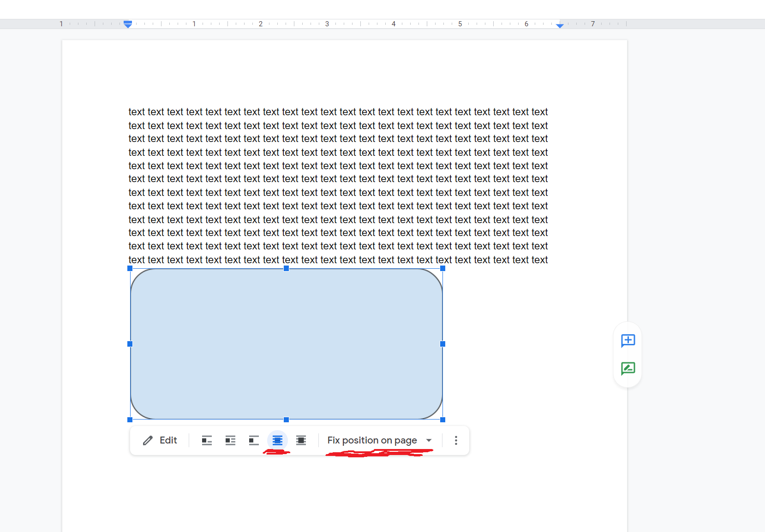The height and width of the screenshot is (532, 765).
Task: Click the left indent marker on the ruler
Action: tap(128, 24)
